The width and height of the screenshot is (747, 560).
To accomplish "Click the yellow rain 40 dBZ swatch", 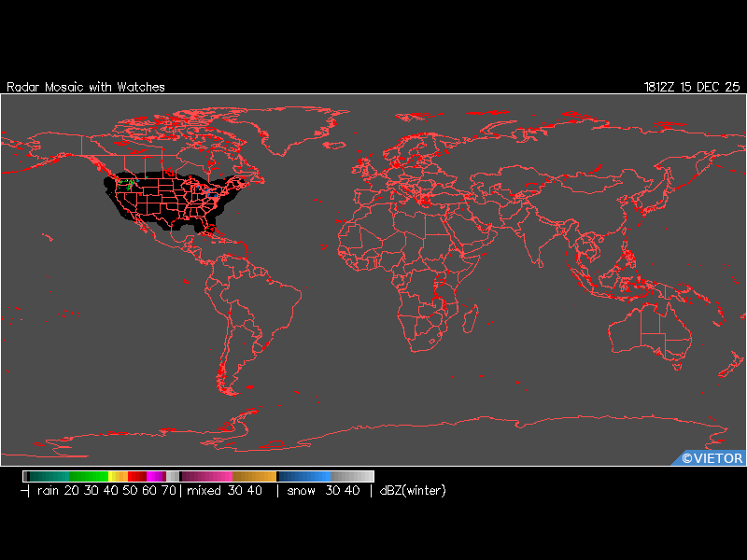I will [114, 476].
